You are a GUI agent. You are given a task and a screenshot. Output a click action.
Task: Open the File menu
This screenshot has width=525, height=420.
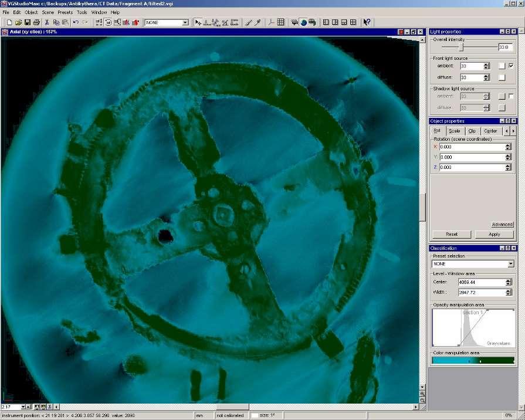point(6,12)
